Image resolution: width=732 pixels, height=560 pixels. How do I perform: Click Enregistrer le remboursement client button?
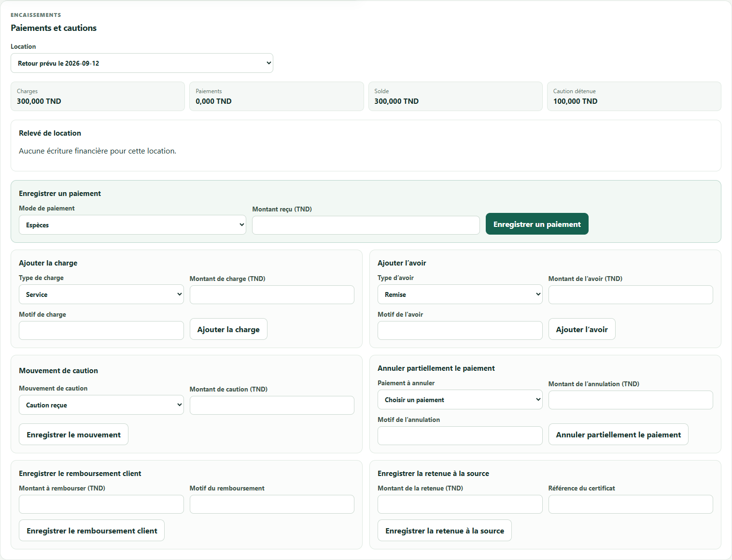92,531
